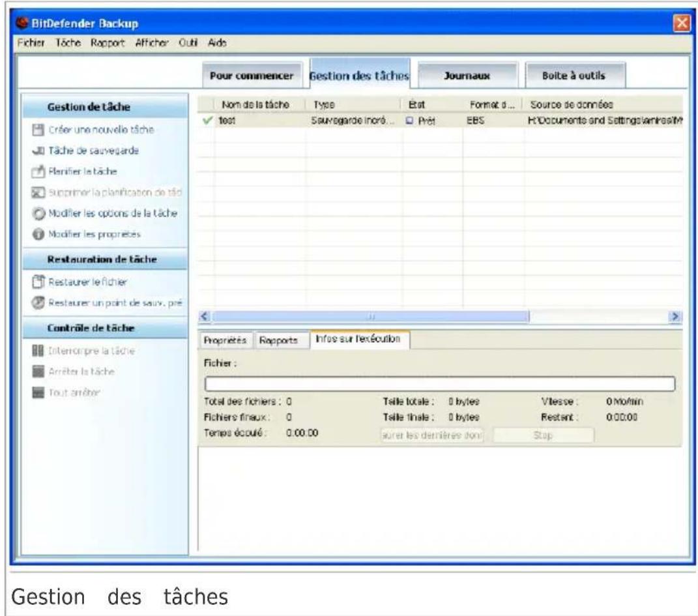Click Planifier la tâche link
698x616 pixels.
pyautogui.click(x=83, y=171)
